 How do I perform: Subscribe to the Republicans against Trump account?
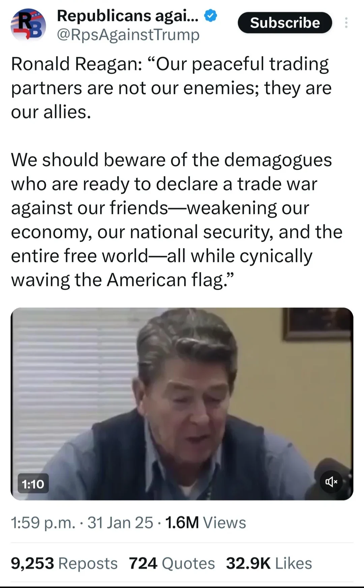click(x=285, y=23)
